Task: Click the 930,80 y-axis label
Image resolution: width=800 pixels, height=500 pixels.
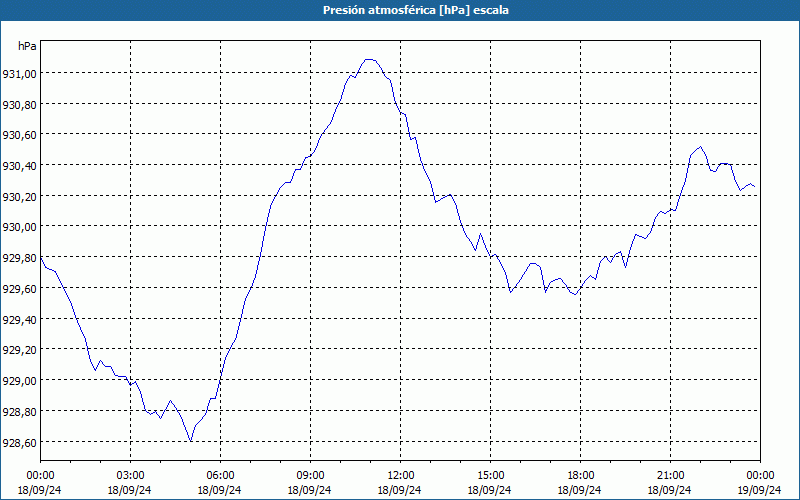Action: pos(19,105)
